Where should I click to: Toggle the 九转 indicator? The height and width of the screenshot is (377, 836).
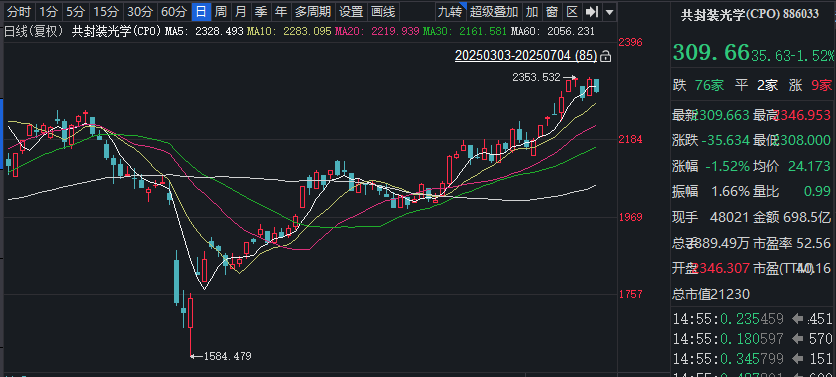(x=450, y=11)
